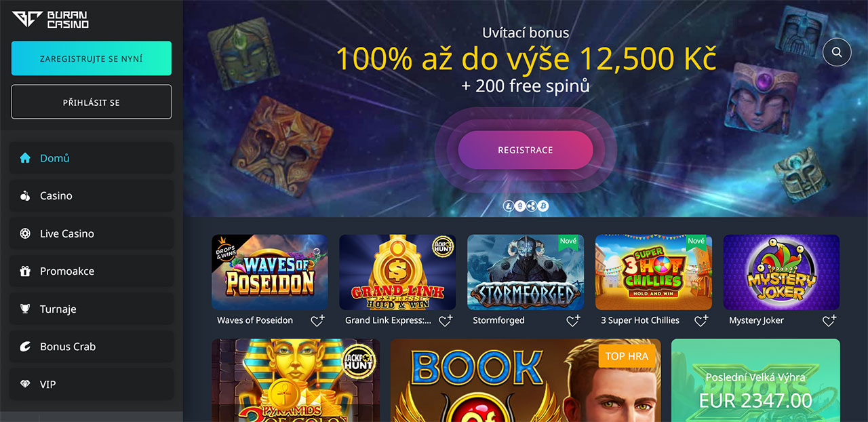Click the Zaregistrujte se nyní button
868x422 pixels.
pos(92,58)
